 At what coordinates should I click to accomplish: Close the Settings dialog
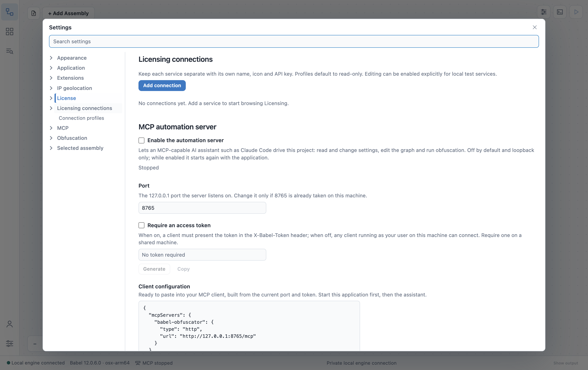point(535,27)
